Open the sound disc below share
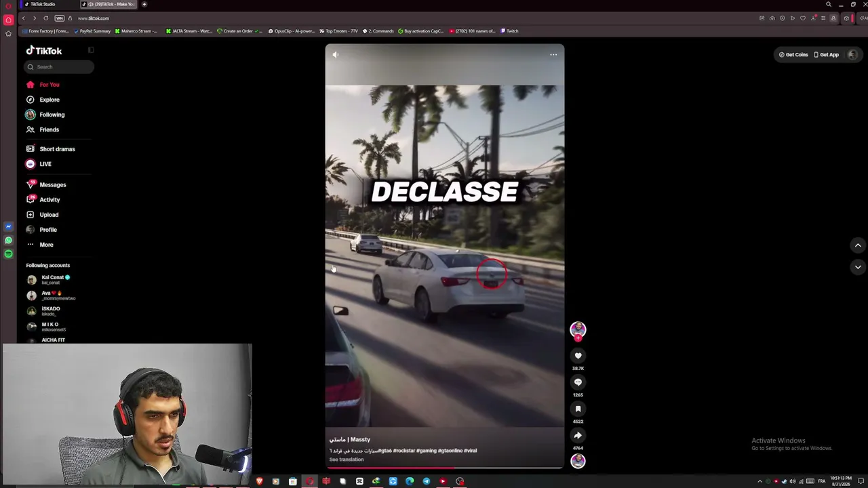Image resolution: width=868 pixels, height=488 pixels. point(578,461)
